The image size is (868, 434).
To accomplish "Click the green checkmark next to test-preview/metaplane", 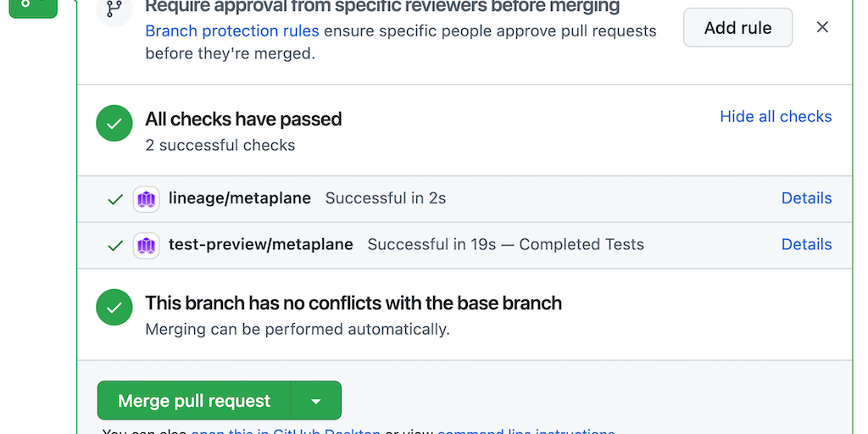I will tap(115, 246).
